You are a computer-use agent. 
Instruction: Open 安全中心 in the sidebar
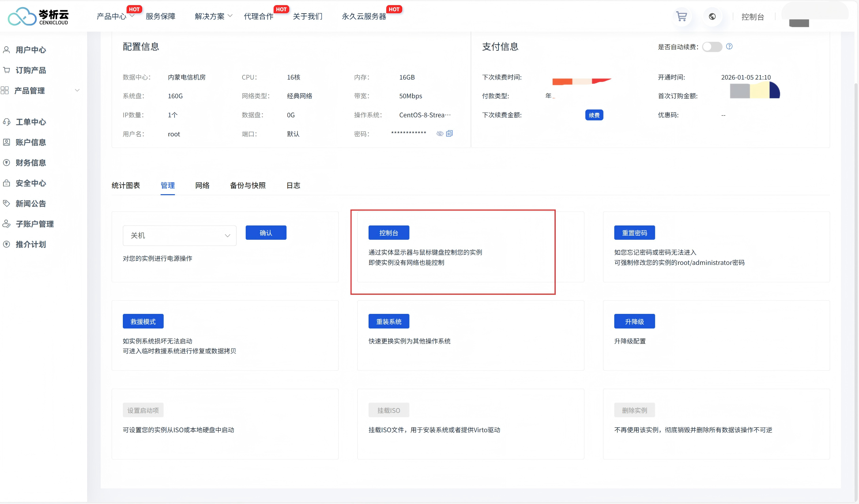click(x=30, y=183)
